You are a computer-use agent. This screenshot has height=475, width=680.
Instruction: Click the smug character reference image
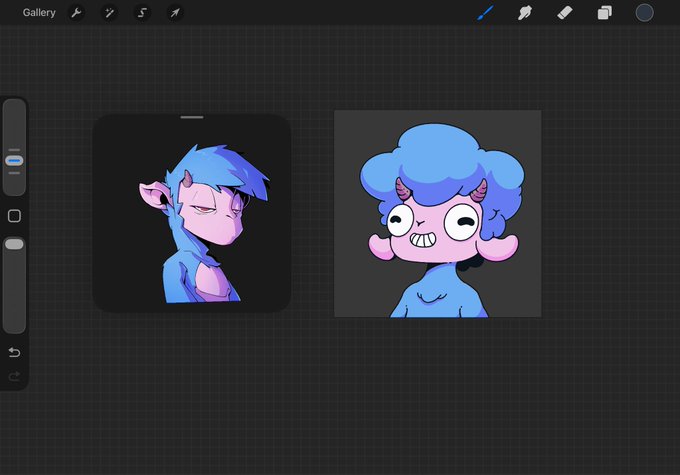coord(192,213)
